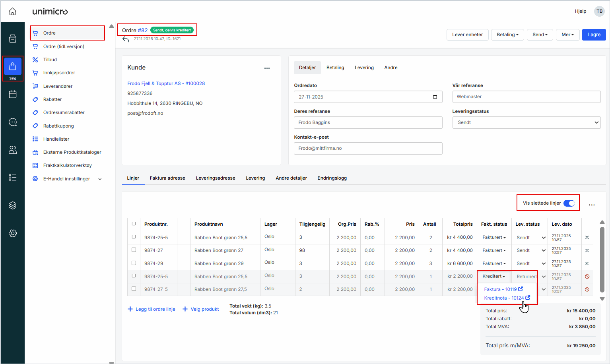Click the back arrow under order title
Viewport: 610px width, 364px height.
pos(126,39)
